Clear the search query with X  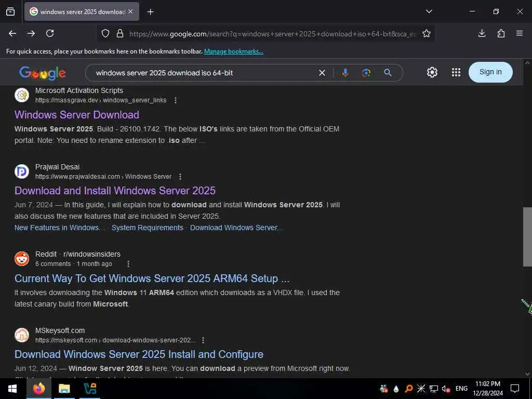pos(322,73)
